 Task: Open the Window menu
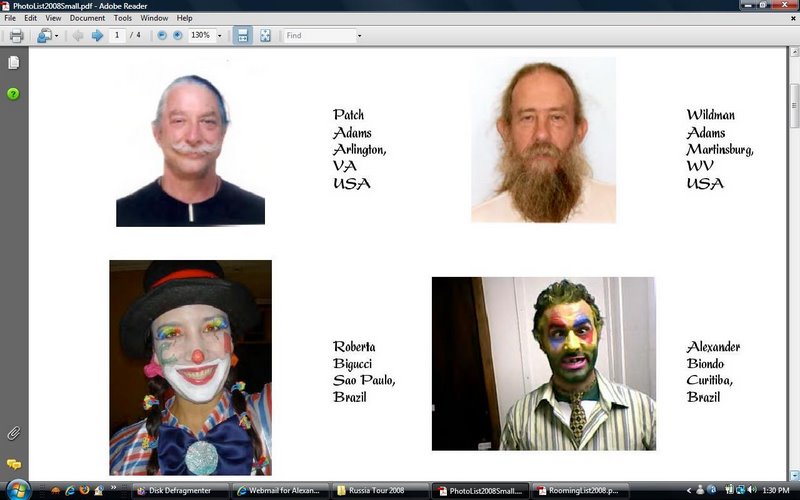click(x=154, y=18)
